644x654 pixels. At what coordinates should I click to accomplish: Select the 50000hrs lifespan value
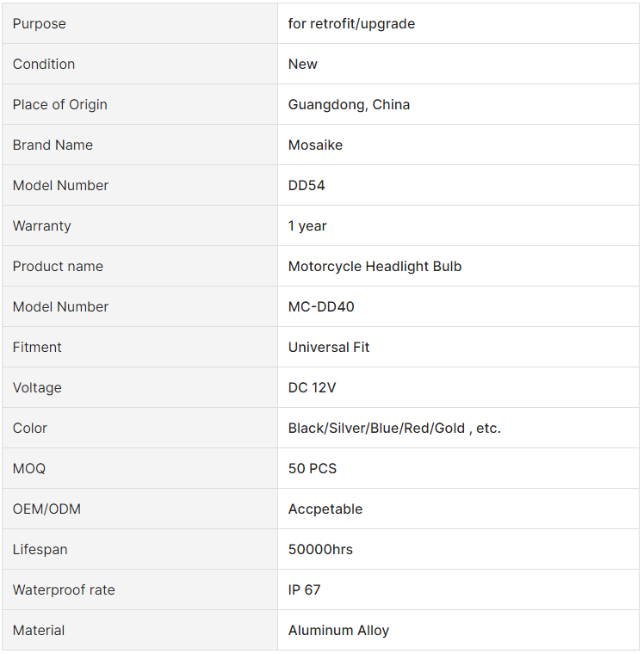320,549
